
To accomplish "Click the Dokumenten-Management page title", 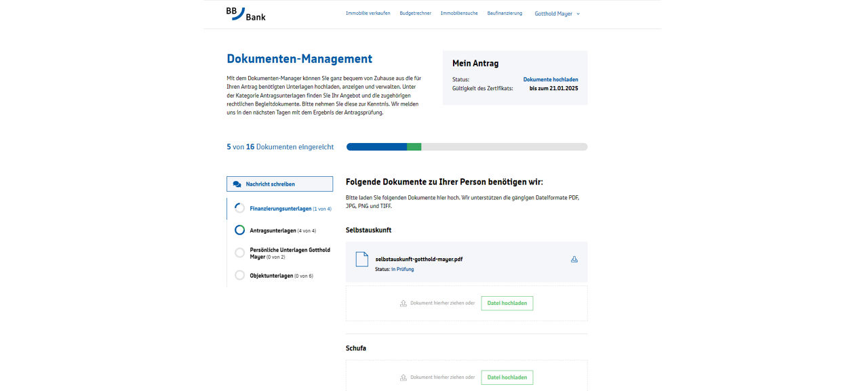I will (x=300, y=59).
